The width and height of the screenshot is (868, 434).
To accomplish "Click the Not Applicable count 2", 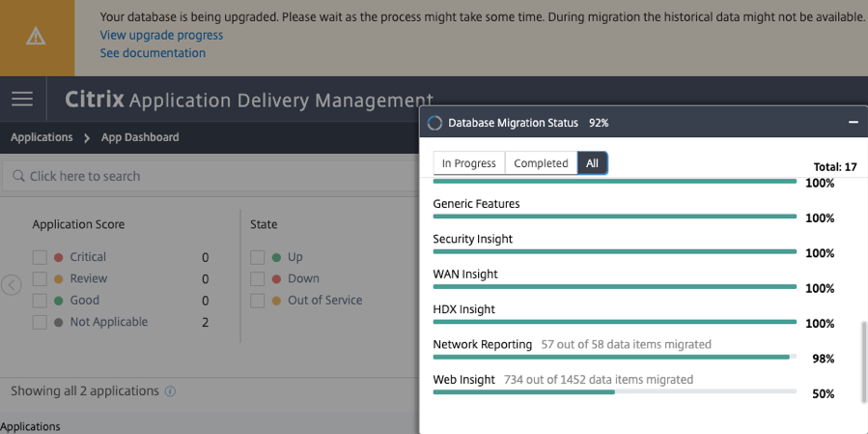I will coord(205,323).
